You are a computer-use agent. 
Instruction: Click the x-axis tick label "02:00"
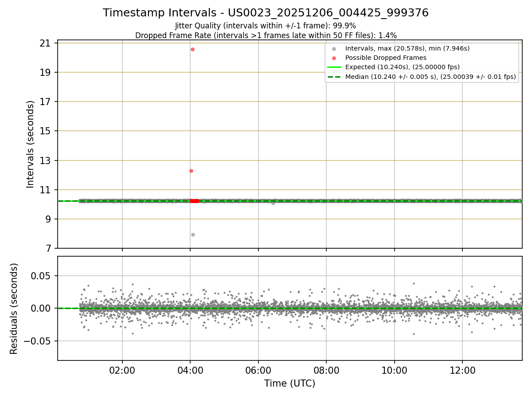point(122,370)
